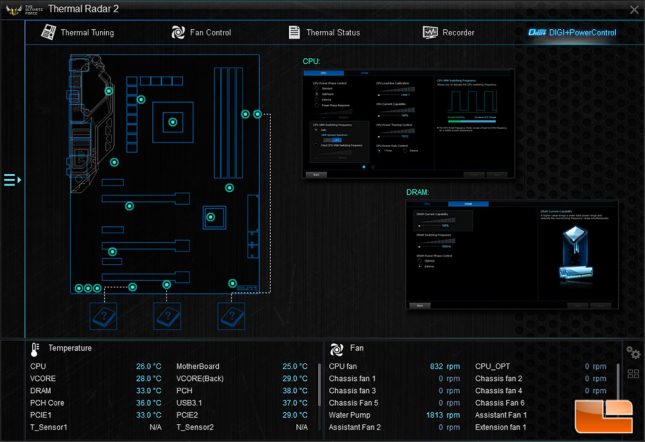
Task: Go to Thermal Status tab
Action: click(x=324, y=32)
